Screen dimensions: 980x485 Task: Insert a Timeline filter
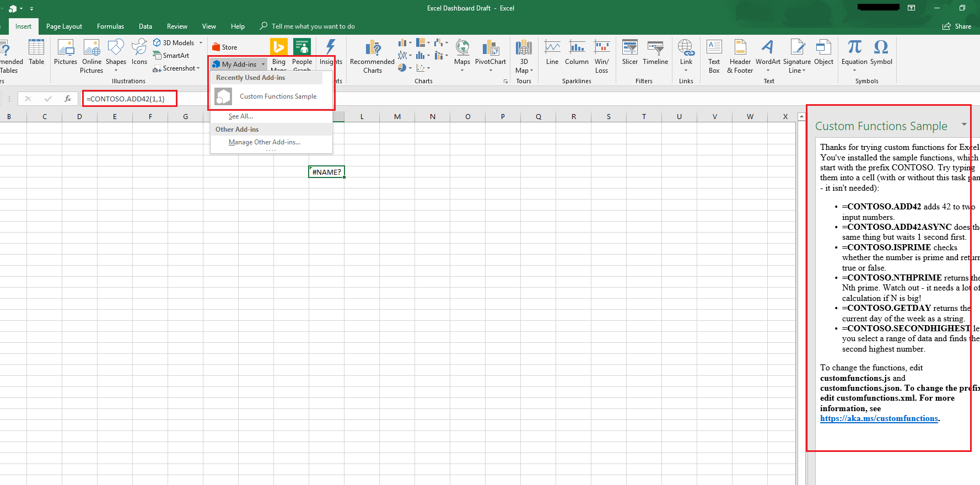[x=655, y=53]
